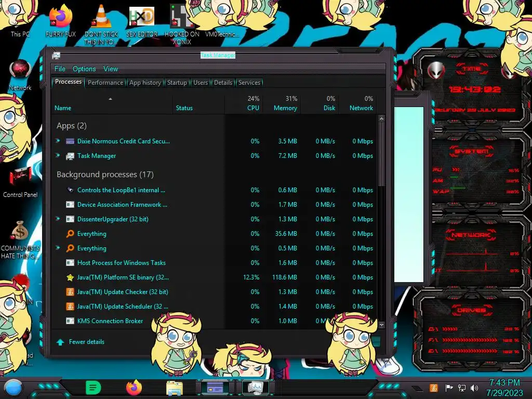Expand the Task Manager process row
Viewport: 532px width, 399px height.
(58, 155)
